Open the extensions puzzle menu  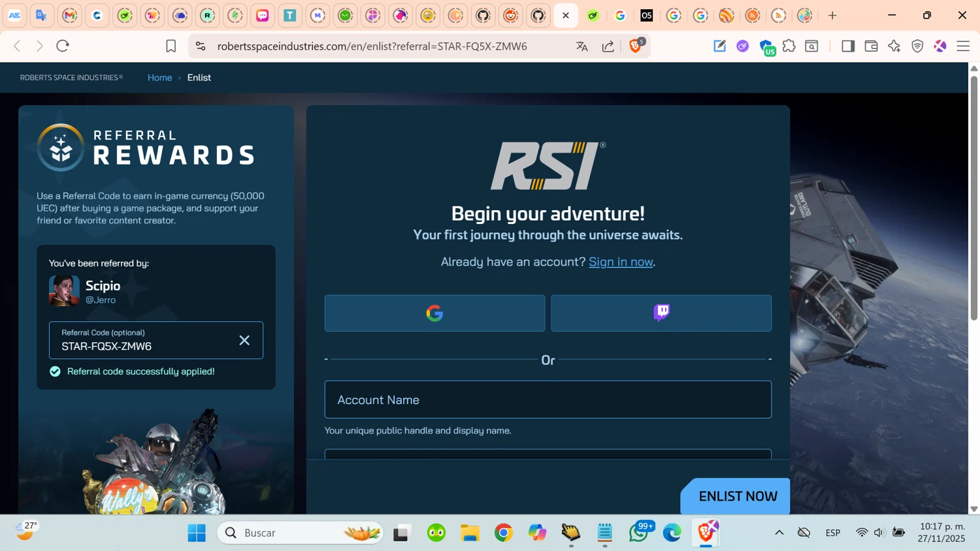click(789, 46)
